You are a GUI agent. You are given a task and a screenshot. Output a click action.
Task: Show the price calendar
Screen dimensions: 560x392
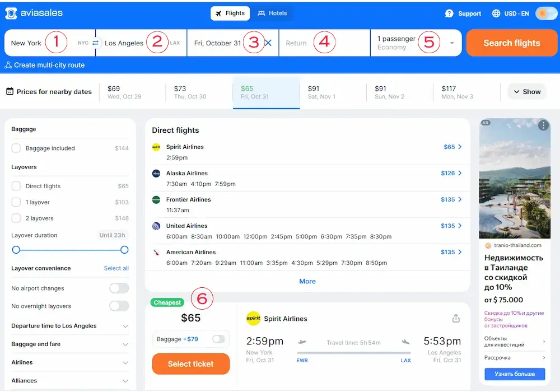527,92
